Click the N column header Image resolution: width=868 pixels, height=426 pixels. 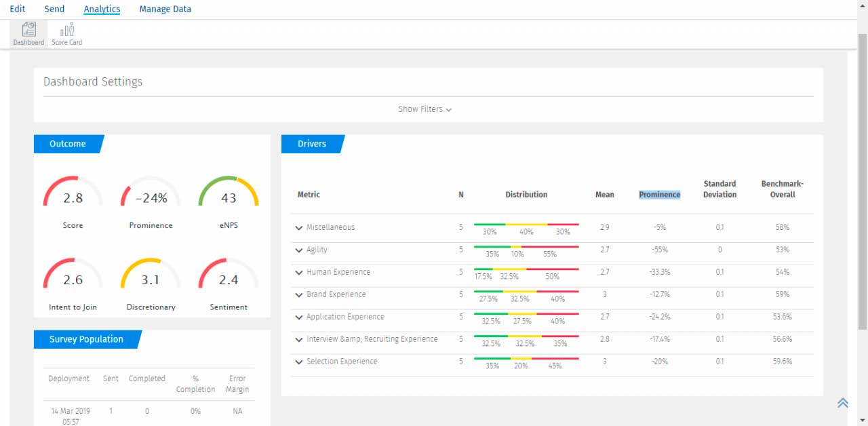tap(461, 195)
